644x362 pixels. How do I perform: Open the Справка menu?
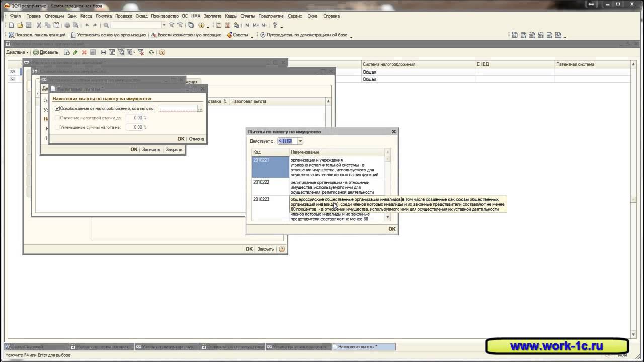(331, 16)
